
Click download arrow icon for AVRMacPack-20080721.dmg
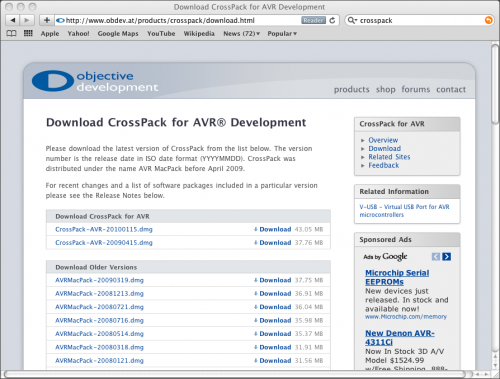tap(256, 307)
